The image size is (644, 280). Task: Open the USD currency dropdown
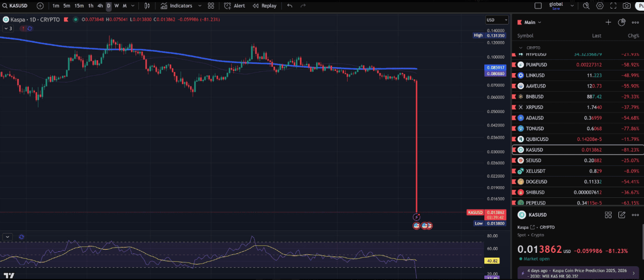pos(492,20)
